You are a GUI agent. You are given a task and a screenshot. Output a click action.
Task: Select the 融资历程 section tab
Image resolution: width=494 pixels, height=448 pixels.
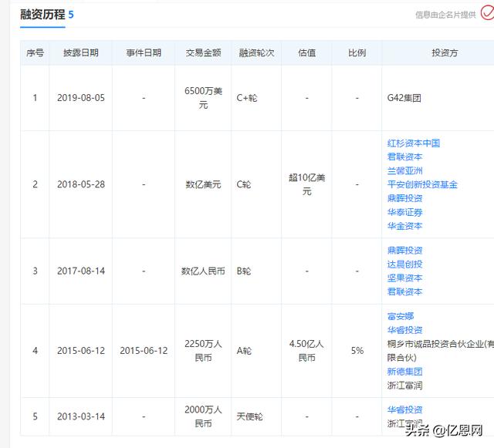point(42,15)
